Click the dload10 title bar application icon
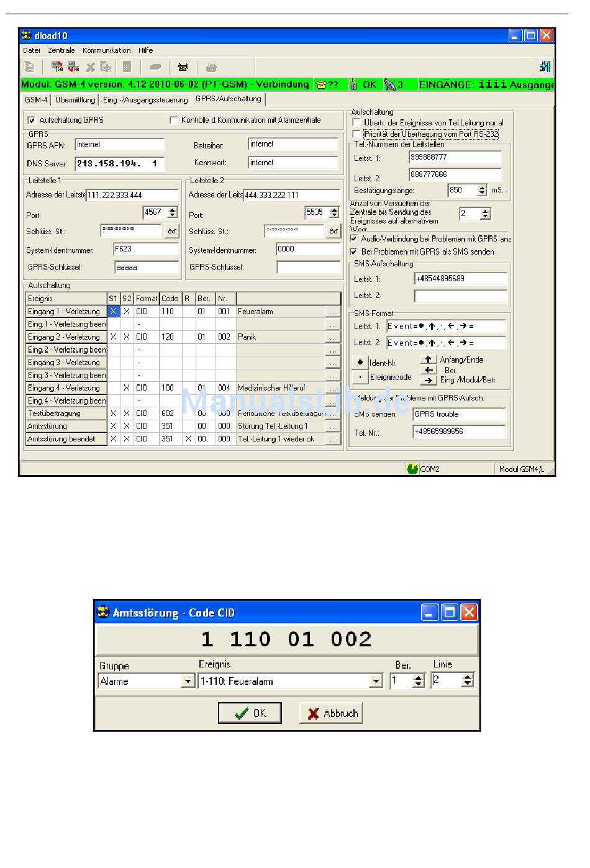Image resolution: width=590 pixels, height=868 pixels. [x=27, y=35]
